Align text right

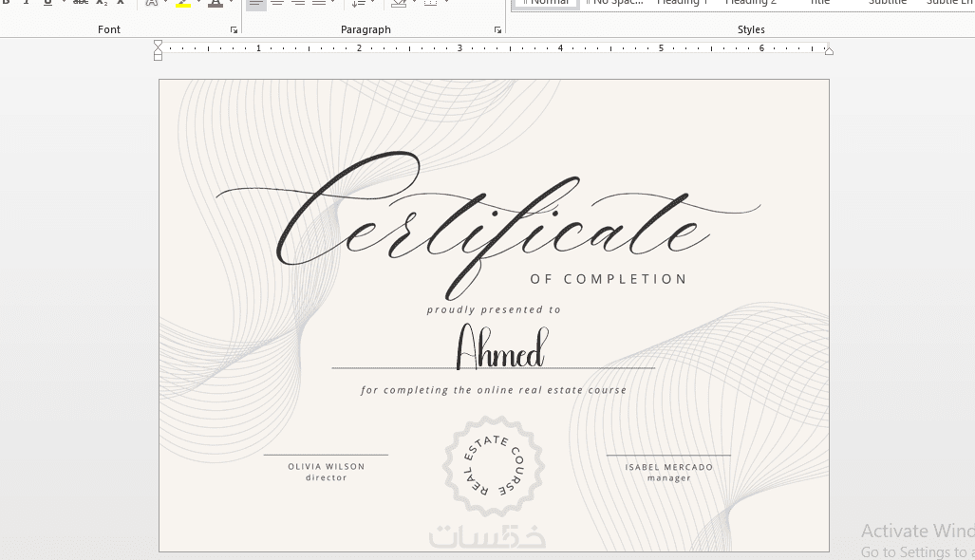click(298, 4)
